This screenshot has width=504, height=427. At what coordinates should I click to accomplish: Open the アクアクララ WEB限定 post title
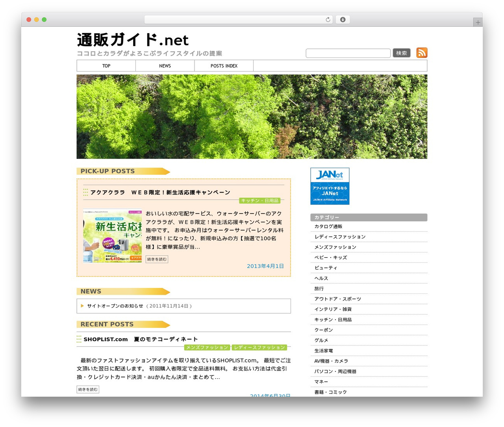pyautogui.click(x=160, y=192)
